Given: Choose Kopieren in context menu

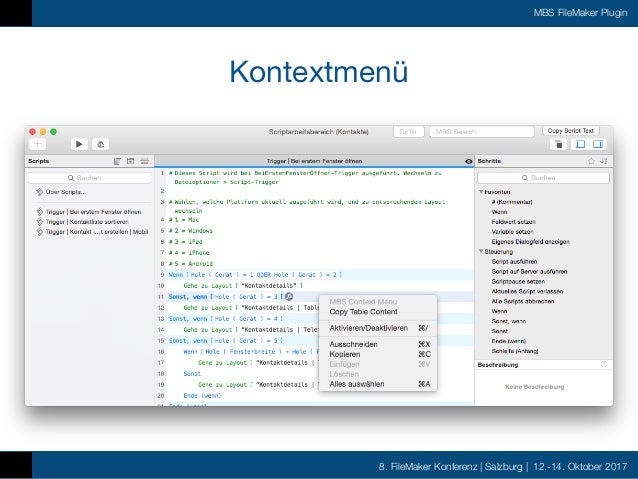Looking at the screenshot, I should [378, 354].
